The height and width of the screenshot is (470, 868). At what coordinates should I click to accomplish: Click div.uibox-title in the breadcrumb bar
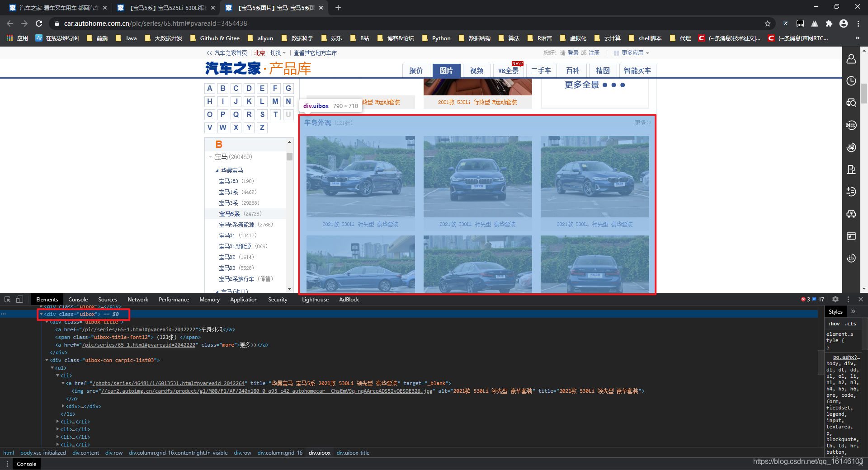pos(353,453)
